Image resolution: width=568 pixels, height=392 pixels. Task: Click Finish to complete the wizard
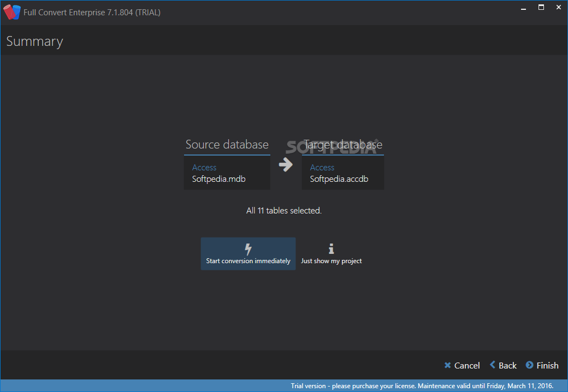click(x=542, y=366)
